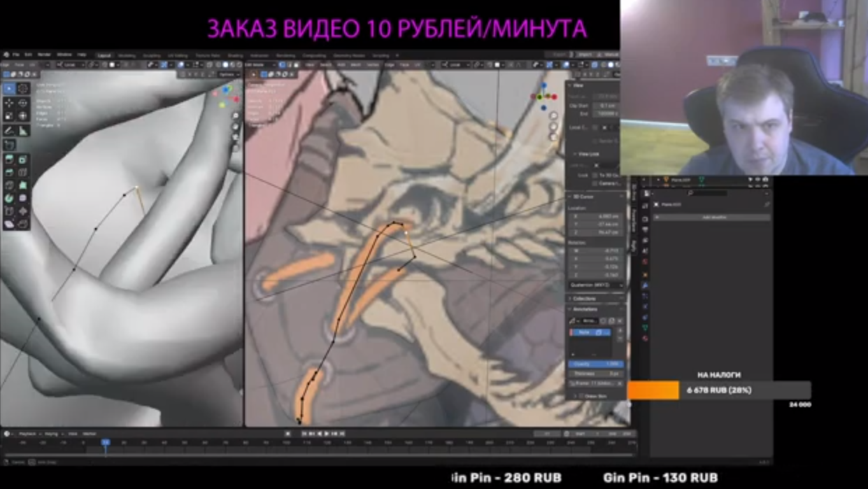
Task: Open Object Data green triangle properties tab
Action: [x=644, y=327]
